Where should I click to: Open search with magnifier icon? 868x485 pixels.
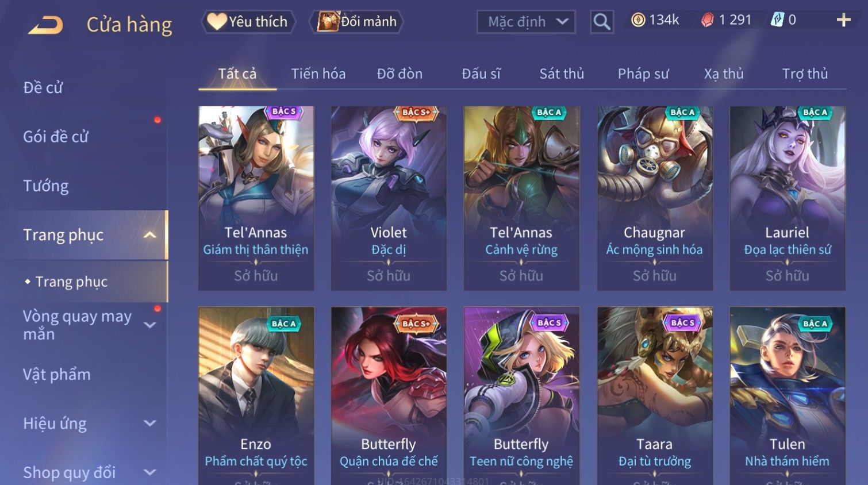point(602,22)
